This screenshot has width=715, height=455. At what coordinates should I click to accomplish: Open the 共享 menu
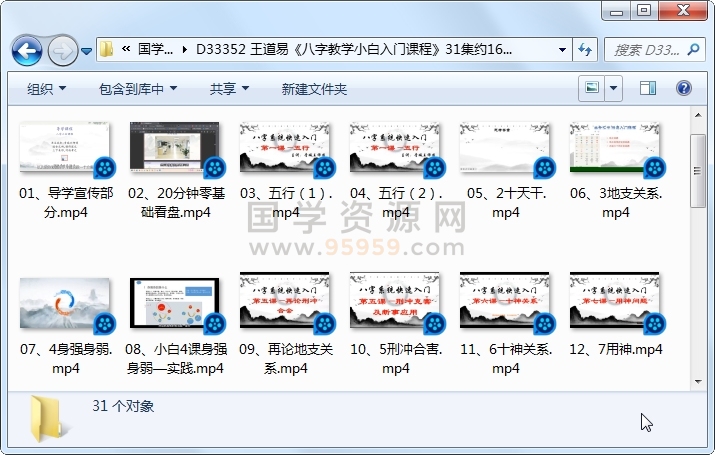click(229, 89)
